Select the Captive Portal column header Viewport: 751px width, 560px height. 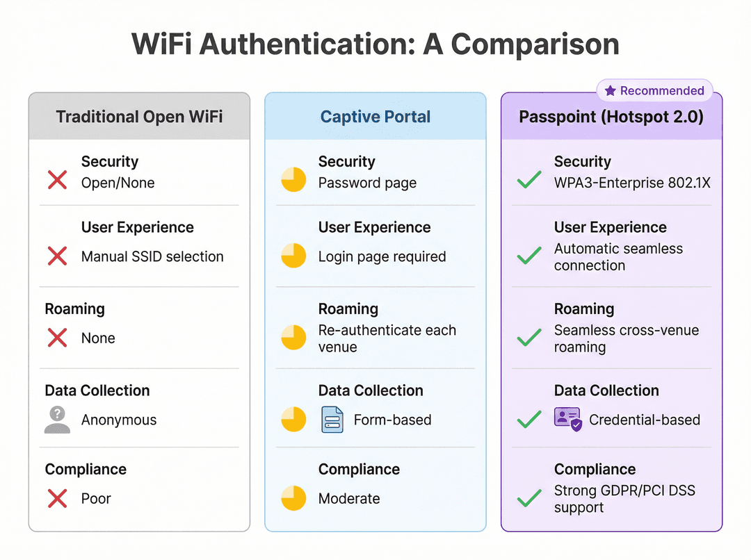tap(375, 116)
